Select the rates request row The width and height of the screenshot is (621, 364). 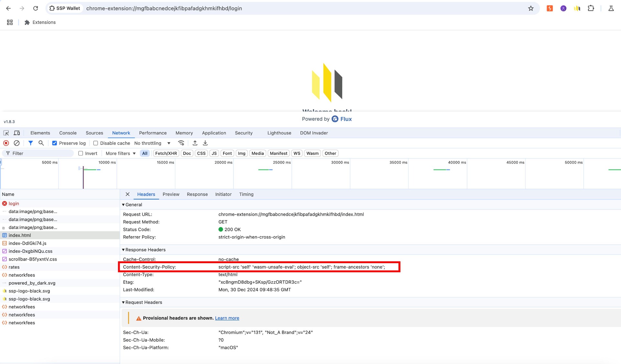click(x=60, y=267)
